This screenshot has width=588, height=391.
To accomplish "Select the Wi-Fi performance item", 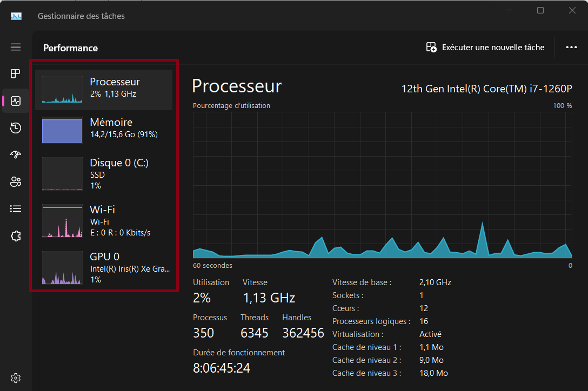I will [104, 221].
